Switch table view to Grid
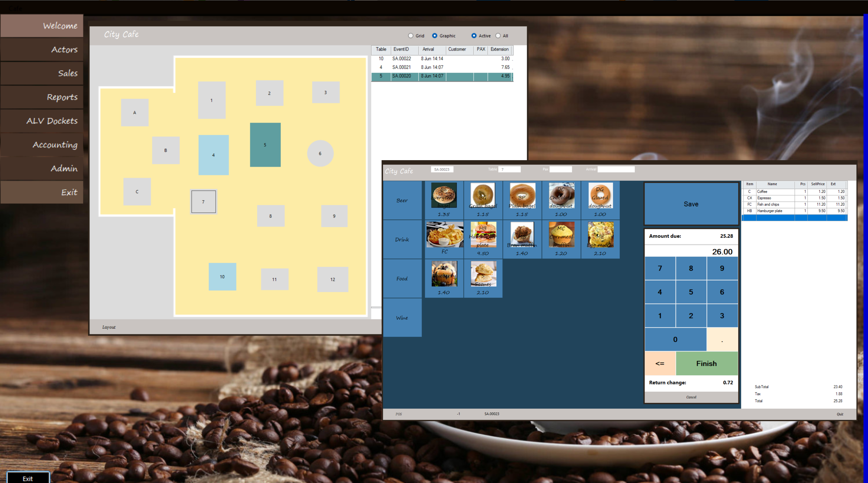 coord(410,36)
